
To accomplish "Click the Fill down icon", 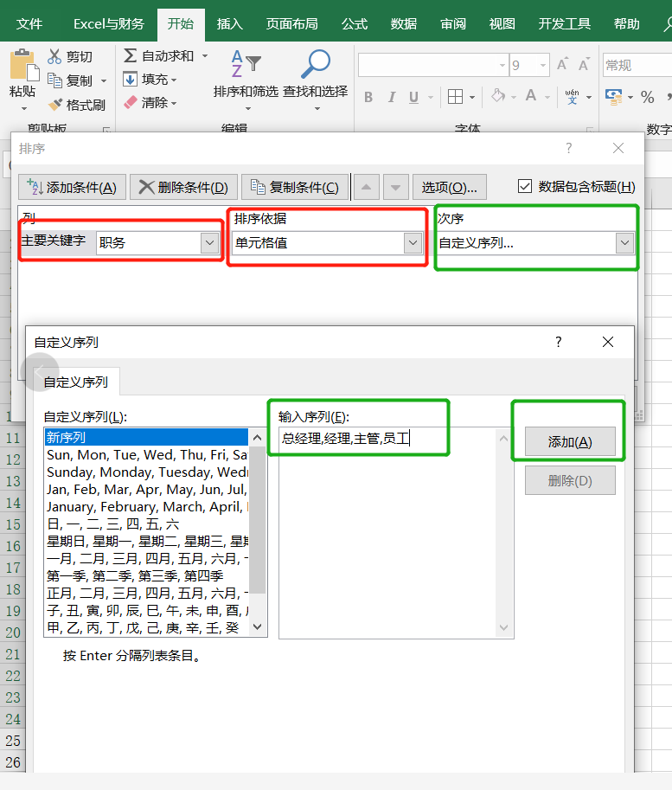I will (130, 79).
